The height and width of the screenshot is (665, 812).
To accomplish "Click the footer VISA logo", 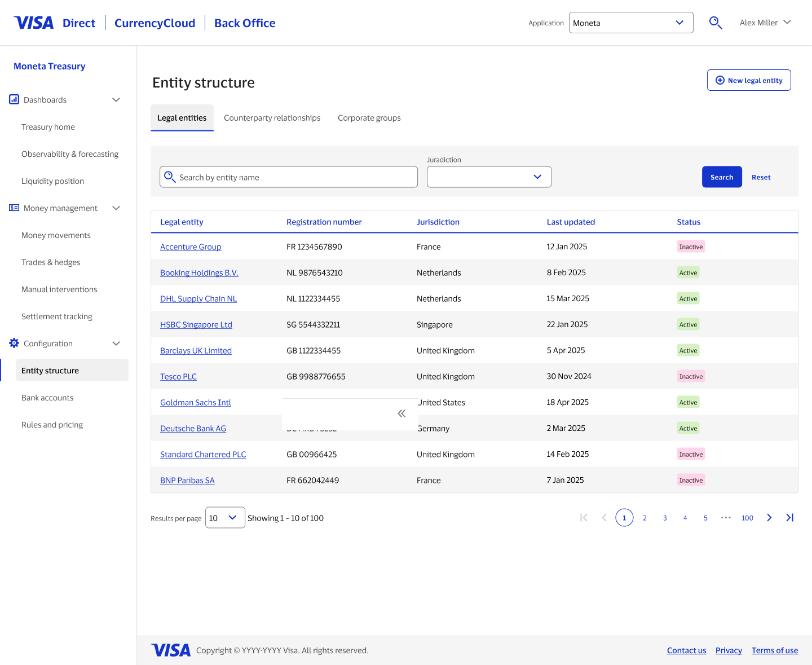I will click(x=171, y=650).
